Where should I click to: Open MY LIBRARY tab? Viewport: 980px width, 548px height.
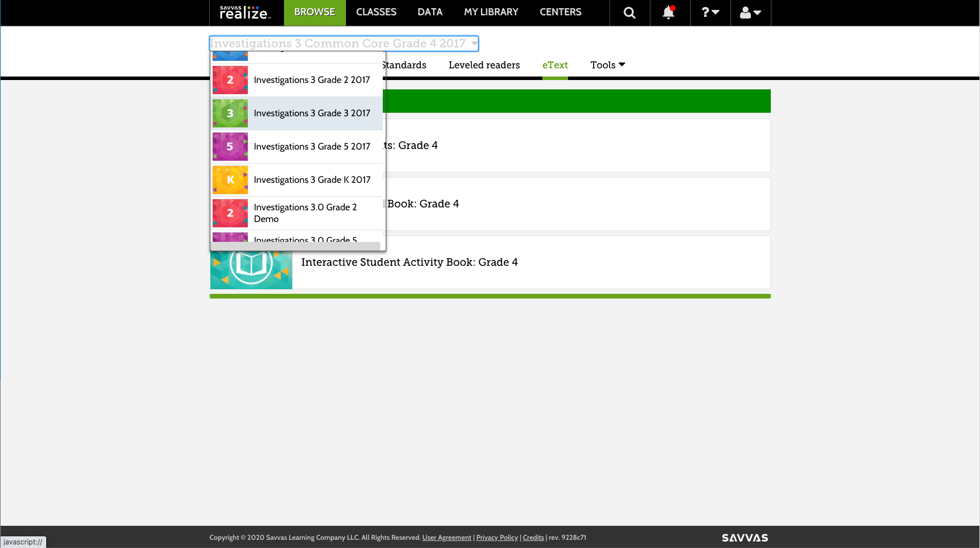click(x=491, y=12)
